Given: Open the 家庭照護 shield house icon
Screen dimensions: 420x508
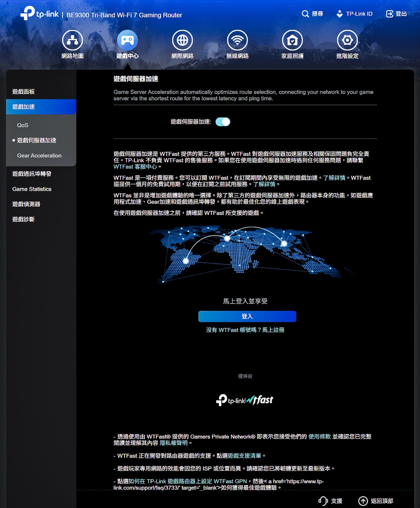Looking at the screenshot, I should click(292, 40).
